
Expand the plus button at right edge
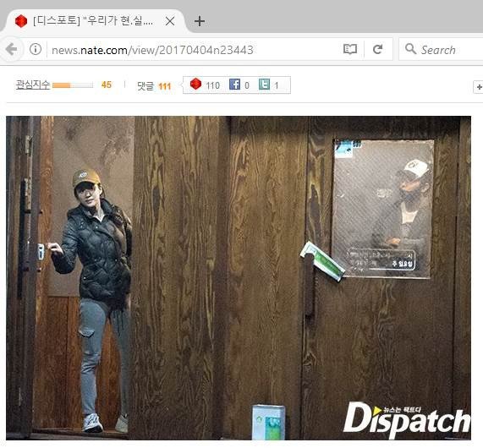(479, 87)
